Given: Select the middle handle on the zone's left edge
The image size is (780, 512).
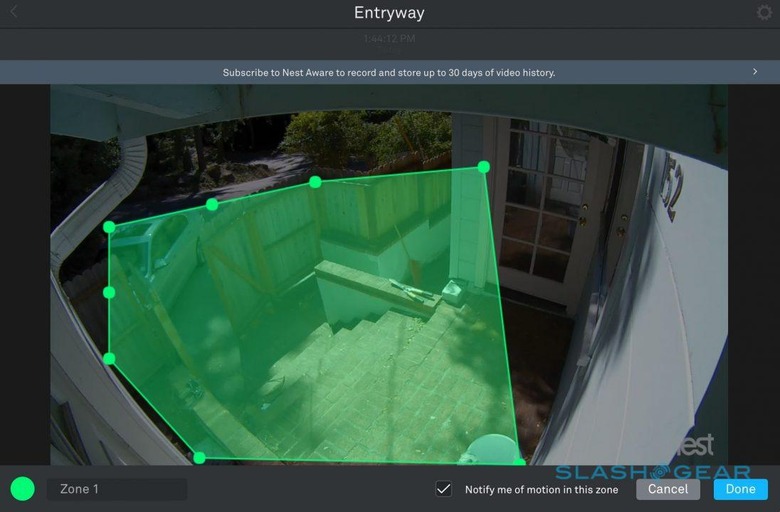Looking at the screenshot, I should coord(109,292).
